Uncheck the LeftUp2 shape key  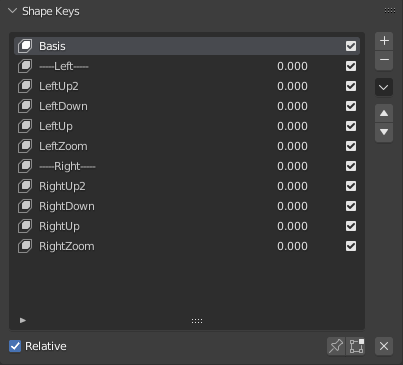pos(351,86)
